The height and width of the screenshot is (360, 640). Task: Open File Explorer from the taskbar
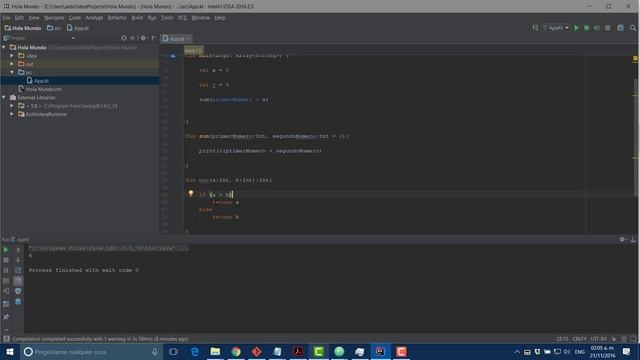215,352
